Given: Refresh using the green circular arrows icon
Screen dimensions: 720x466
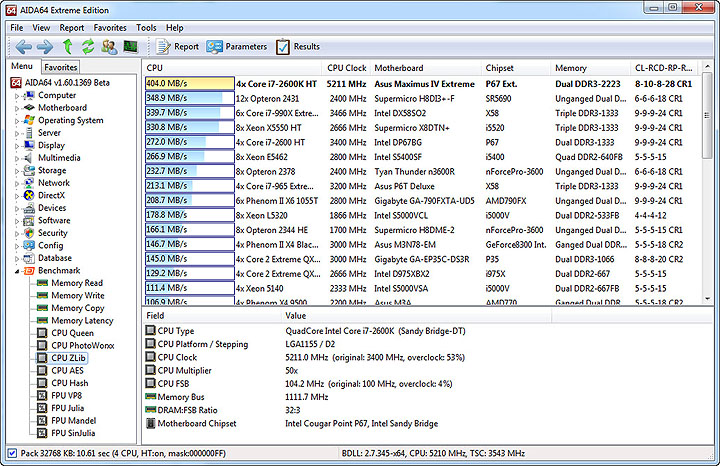Looking at the screenshot, I should pos(88,46).
